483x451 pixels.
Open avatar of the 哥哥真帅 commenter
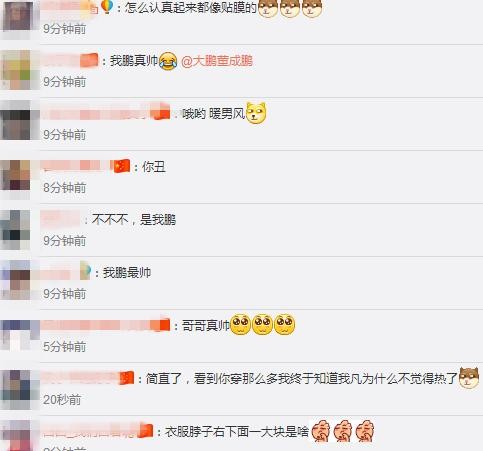pos(15,335)
